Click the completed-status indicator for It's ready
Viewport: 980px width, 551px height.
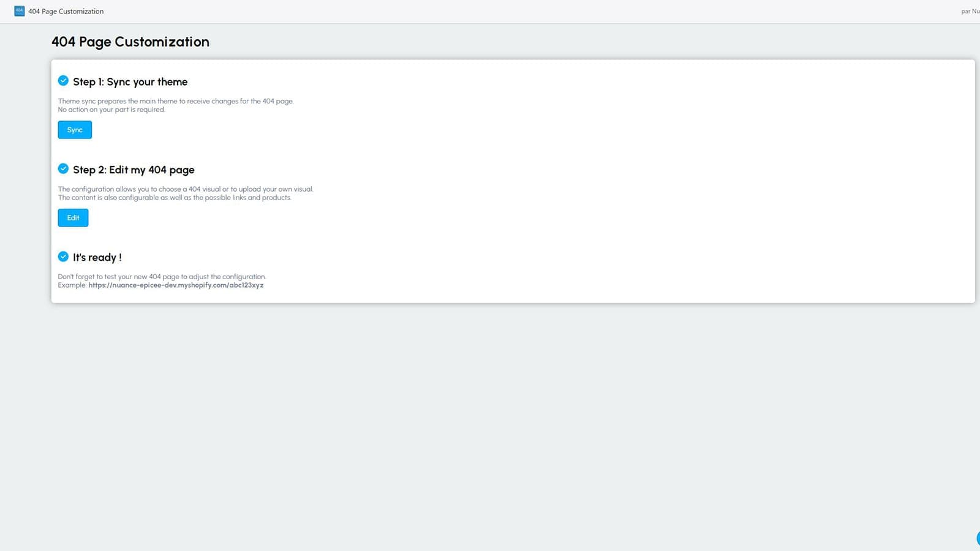[x=63, y=256]
